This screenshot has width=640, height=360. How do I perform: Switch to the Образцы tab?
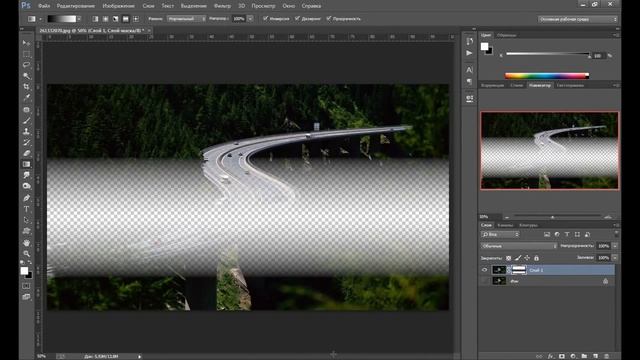point(506,35)
